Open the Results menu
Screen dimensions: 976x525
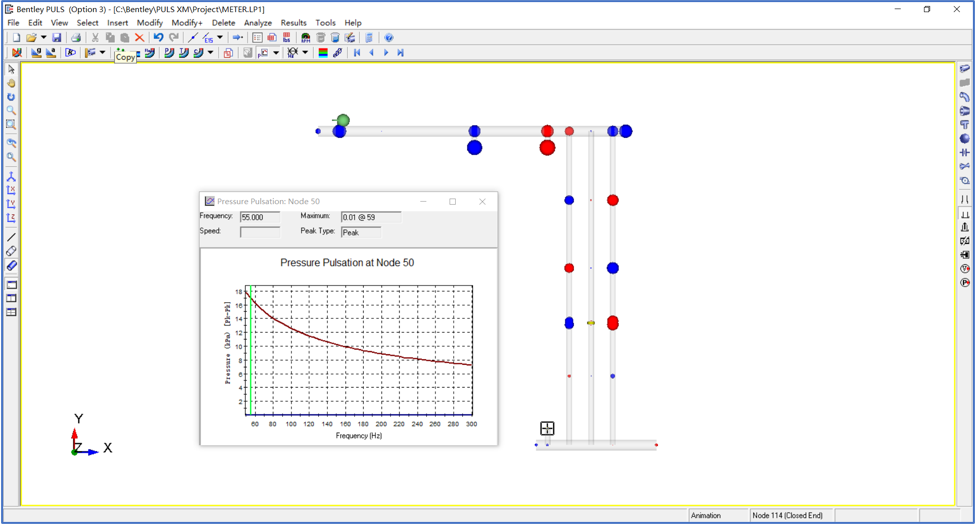pyautogui.click(x=293, y=22)
